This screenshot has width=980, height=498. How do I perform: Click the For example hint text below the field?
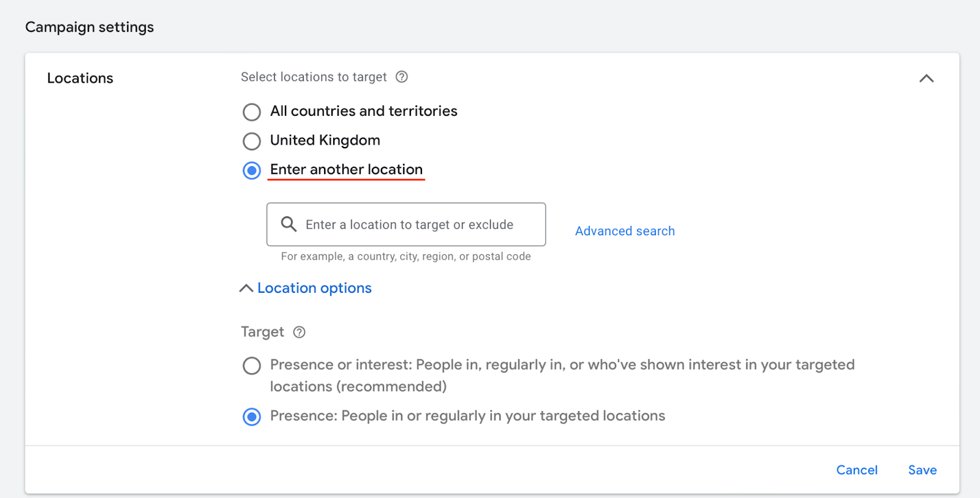pyautogui.click(x=405, y=257)
